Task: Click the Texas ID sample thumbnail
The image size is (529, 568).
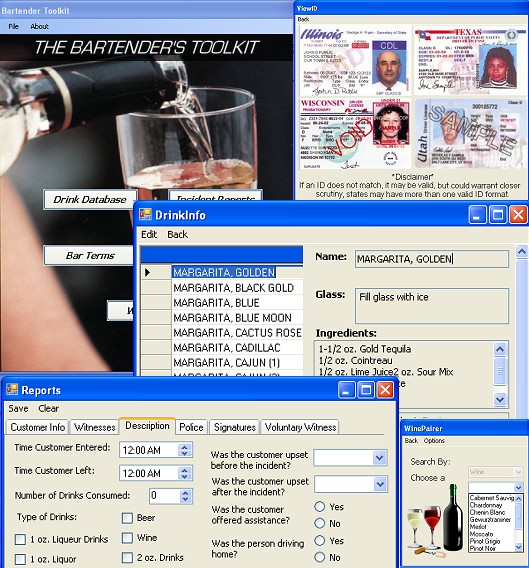Action: click(470, 60)
